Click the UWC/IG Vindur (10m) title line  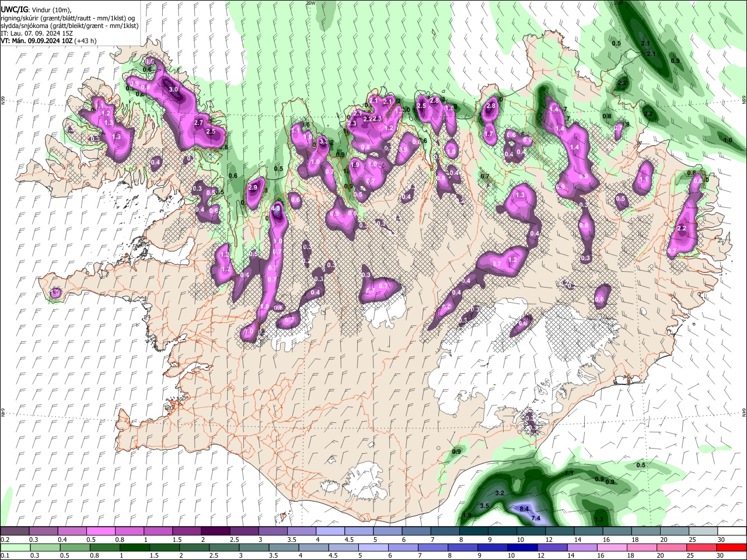click(36, 9)
